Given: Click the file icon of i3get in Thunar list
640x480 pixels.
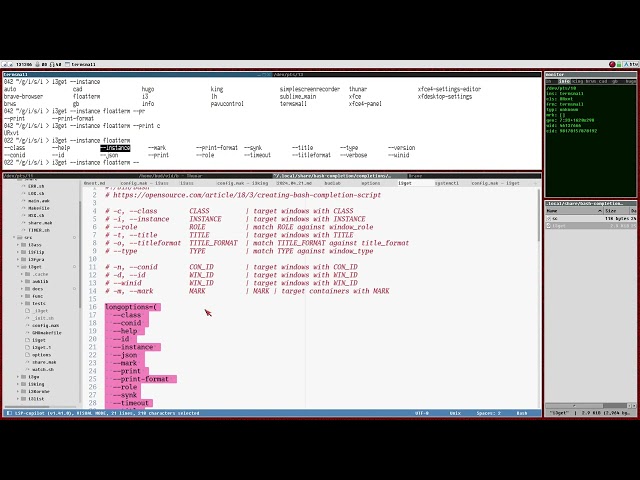Looking at the screenshot, I should pos(549,226).
